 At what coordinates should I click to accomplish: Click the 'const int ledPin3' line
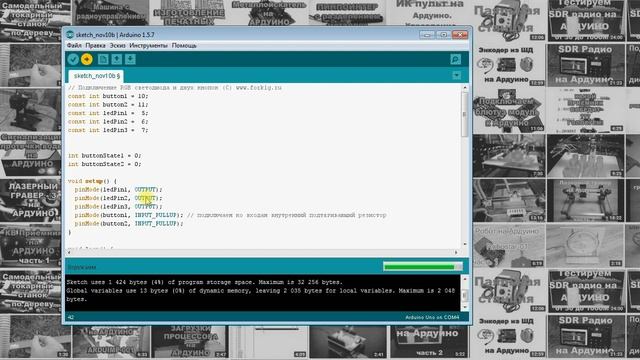108,130
